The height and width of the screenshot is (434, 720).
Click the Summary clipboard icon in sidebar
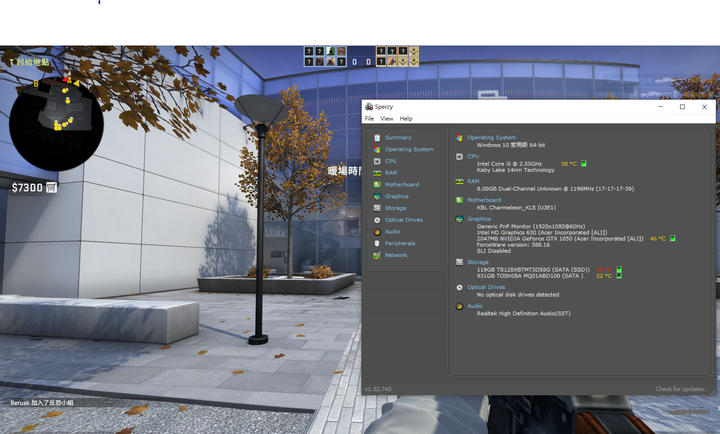pyautogui.click(x=377, y=137)
